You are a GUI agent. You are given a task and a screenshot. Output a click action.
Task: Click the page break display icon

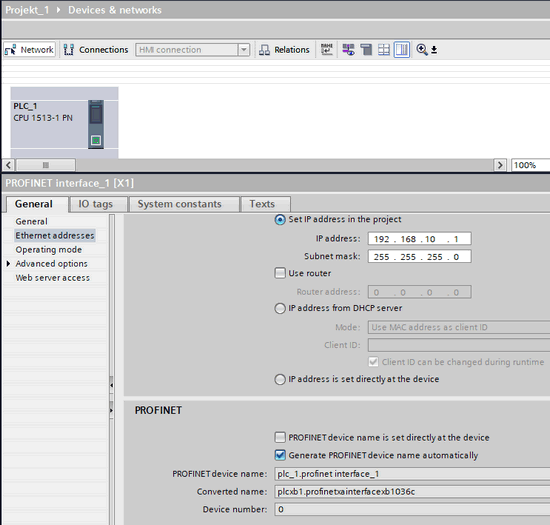pos(366,49)
